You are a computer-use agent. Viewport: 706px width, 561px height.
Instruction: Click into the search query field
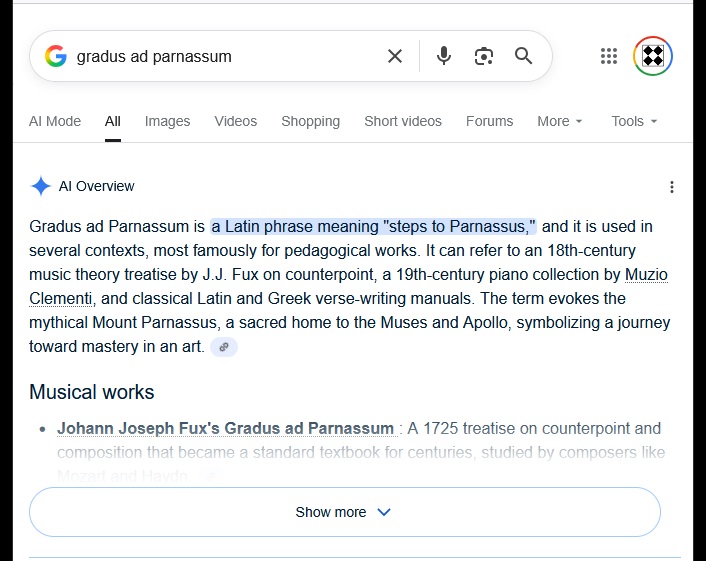click(x=220, y=56)
